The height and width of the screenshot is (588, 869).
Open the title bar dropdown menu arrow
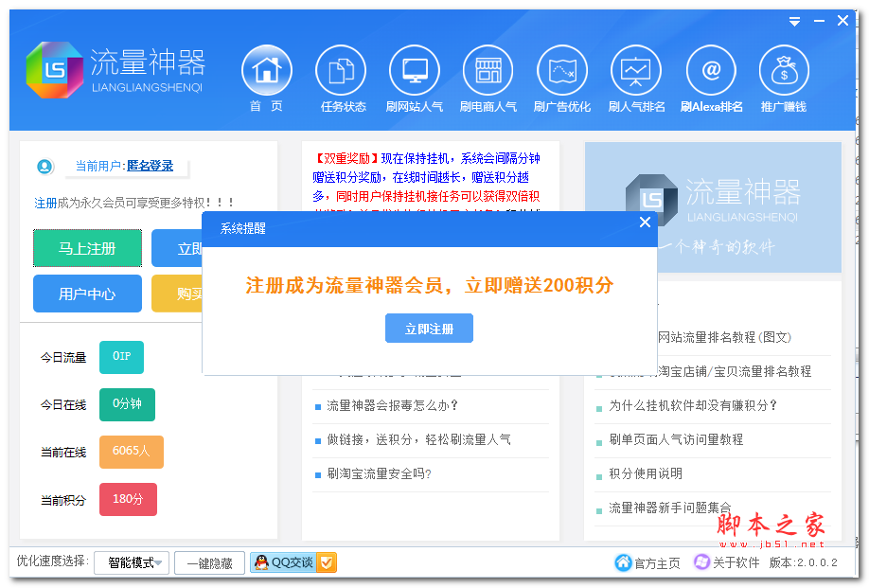point(795,21)
